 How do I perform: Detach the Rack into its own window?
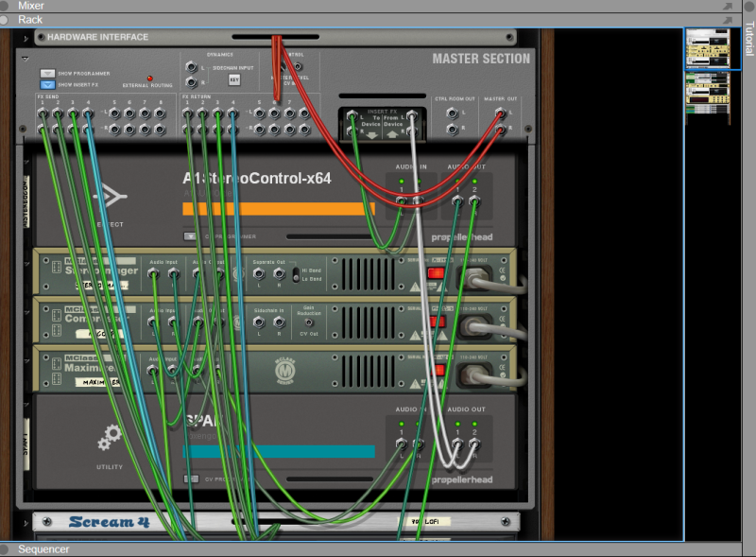tap(728, 20)
